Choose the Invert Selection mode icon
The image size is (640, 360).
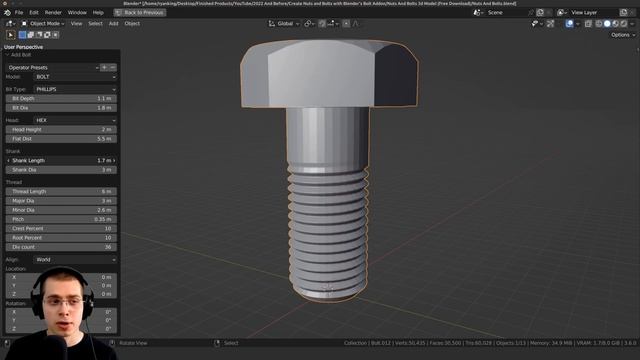point(47,35)
